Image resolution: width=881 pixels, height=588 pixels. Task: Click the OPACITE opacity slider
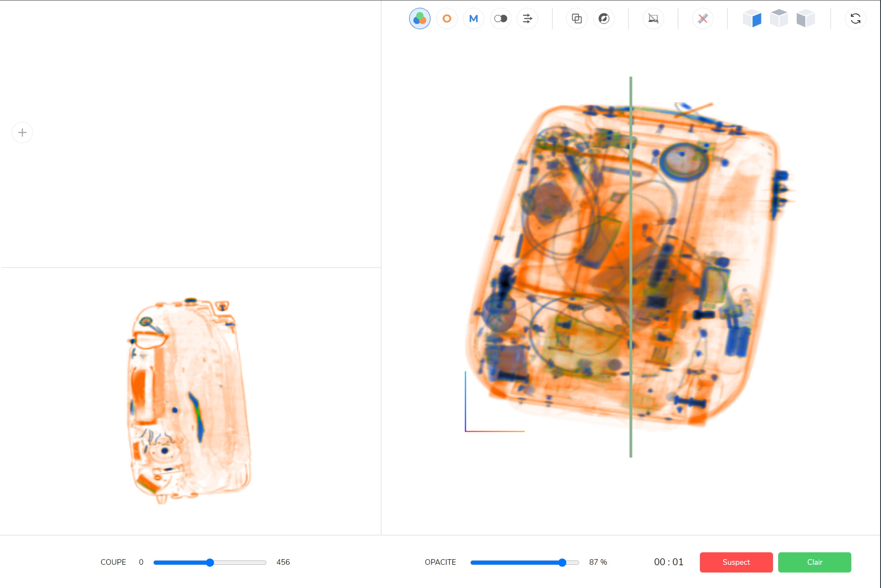coord(525,563)
